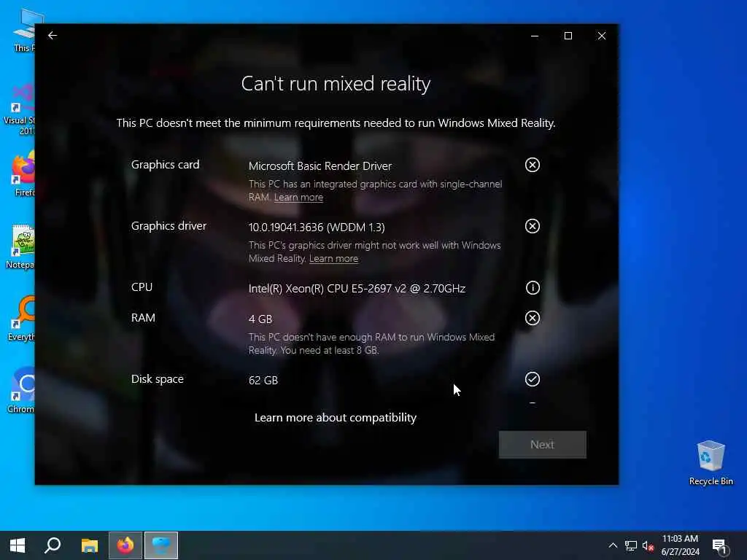The height and width of the screenshot is (560, 747).
Task: Open network status tray icon
Action: (631, 545)
